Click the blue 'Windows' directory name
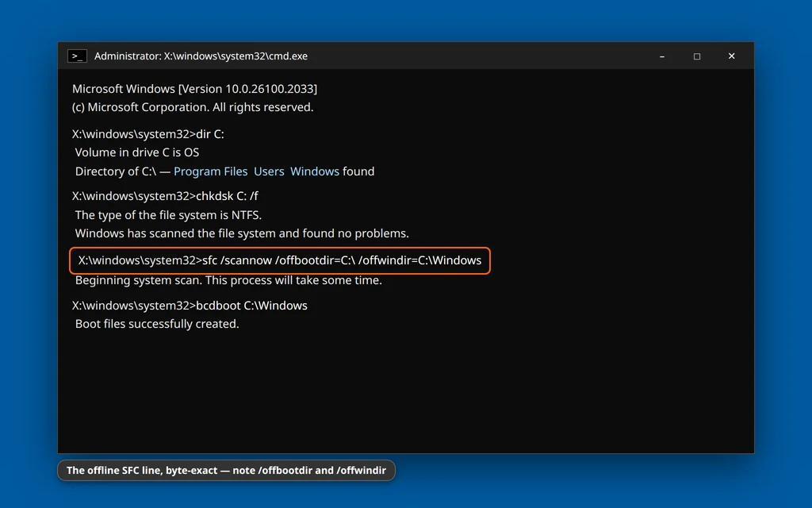 click(x=314, y=171)
